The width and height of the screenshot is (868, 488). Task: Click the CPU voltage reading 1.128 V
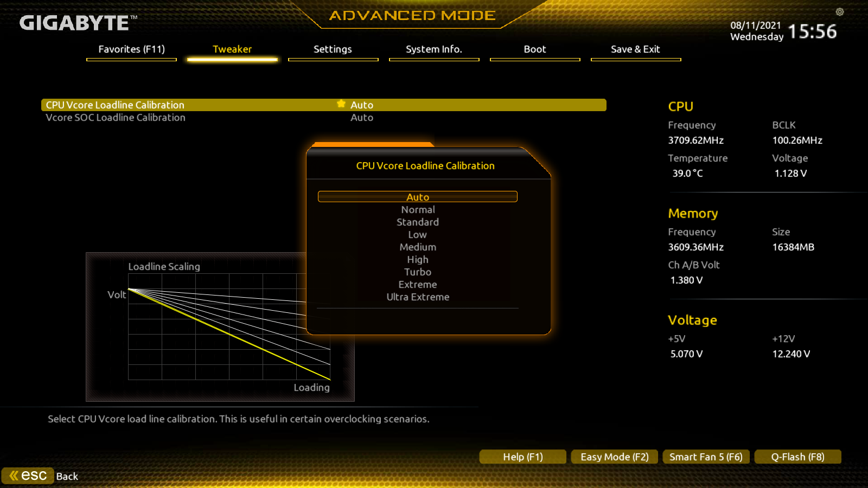(x=790, y=174)
